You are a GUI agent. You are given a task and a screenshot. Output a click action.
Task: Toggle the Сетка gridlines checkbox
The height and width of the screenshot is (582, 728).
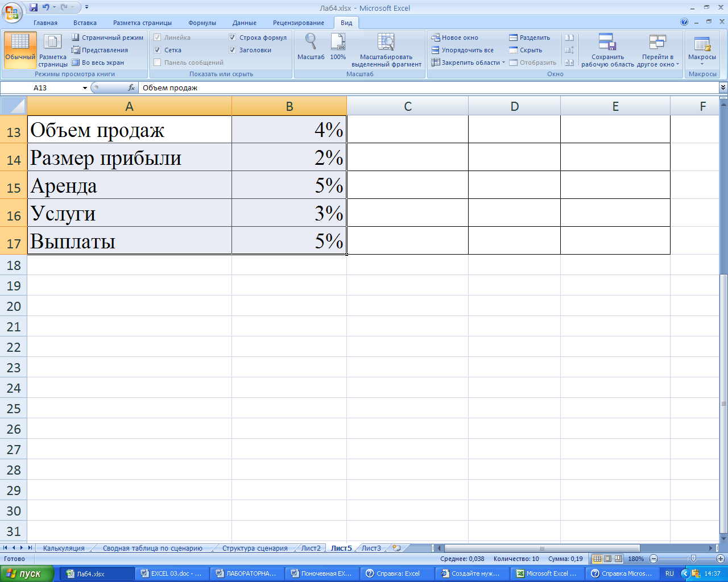click(x=158, y=50)
